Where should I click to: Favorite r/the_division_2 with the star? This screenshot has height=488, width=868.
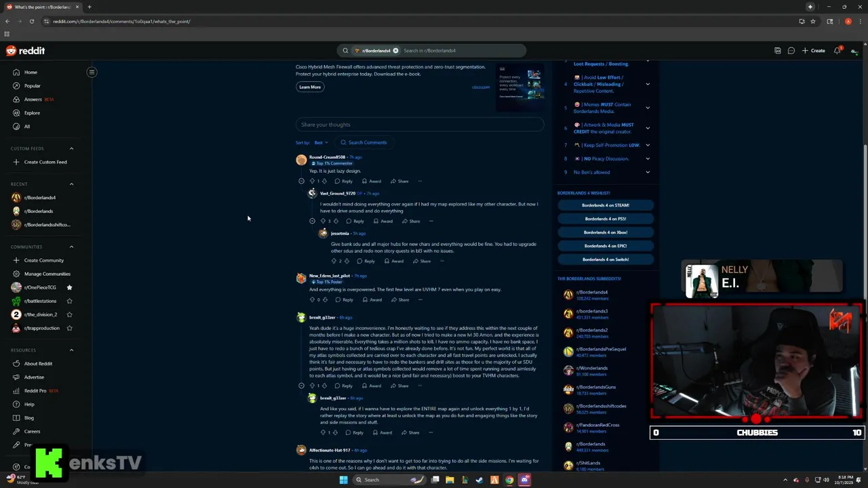point(69,314)
